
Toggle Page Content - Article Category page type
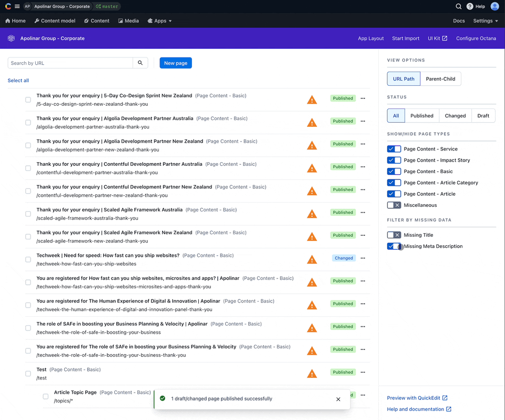tap(394, 183)
